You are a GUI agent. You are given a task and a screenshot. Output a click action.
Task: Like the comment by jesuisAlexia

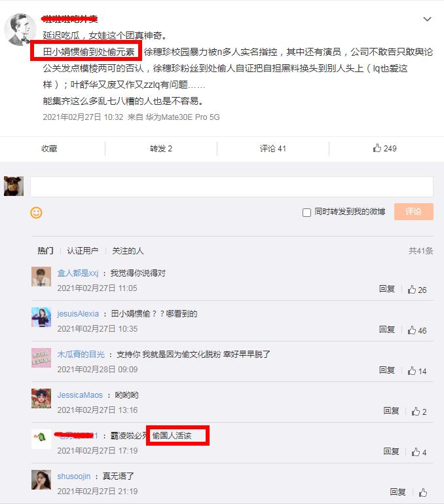tap(417, 330)
